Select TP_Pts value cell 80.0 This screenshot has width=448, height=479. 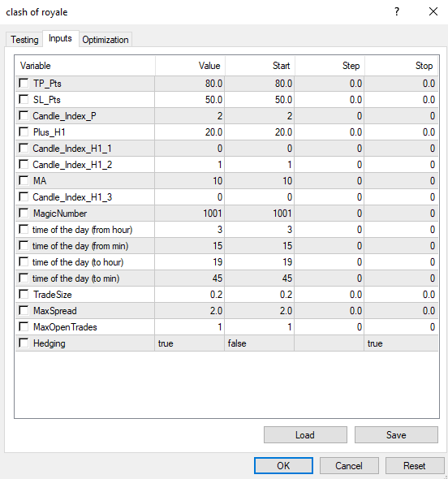(x=190, y=84)
